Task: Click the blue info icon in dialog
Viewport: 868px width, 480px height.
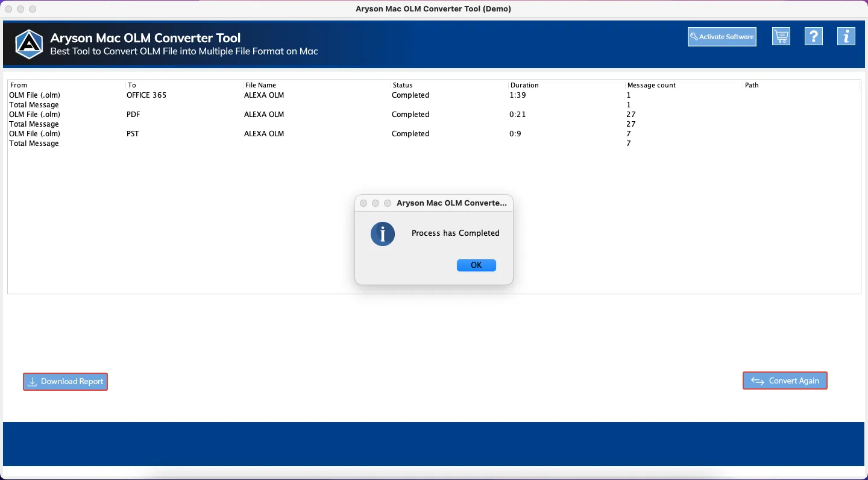Action: point(383,234)
